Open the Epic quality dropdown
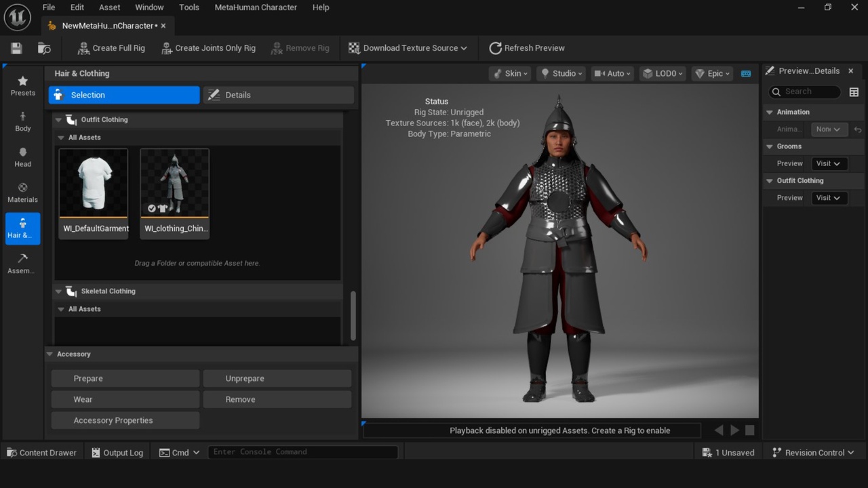This screenshot has height=488, width=868. tap(712, 73)
